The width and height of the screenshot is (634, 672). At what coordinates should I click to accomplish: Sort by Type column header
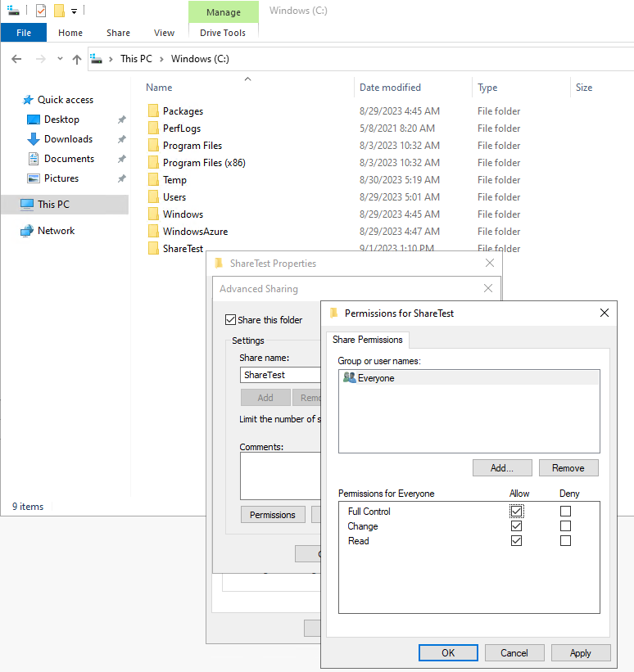(487, 88)
